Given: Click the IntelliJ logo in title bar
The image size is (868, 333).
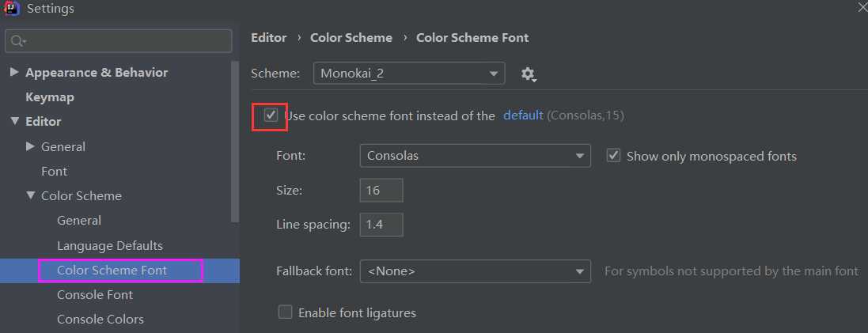Looking at the screenshot, I should click(x=12, y=9).
